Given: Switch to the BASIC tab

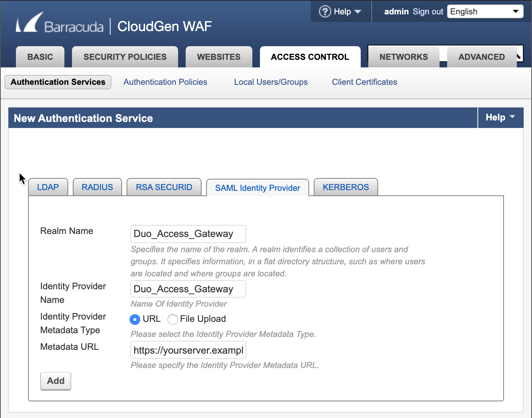Looking at the screenshot, I should tap(40, 57).
